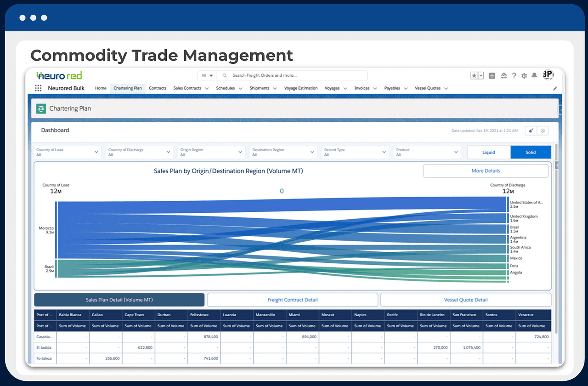Click inside the Search Freight Orders field
This screenshot has height=386, width=588.
[294, 75]
